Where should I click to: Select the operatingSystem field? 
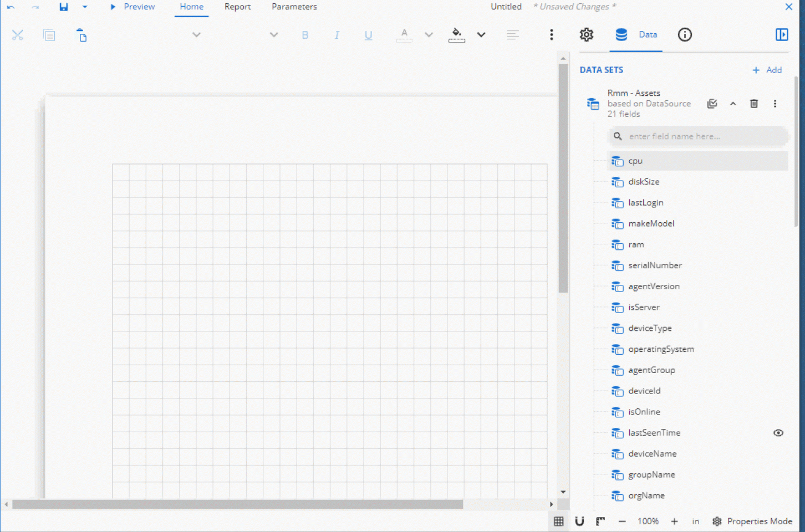click(697, 349)
